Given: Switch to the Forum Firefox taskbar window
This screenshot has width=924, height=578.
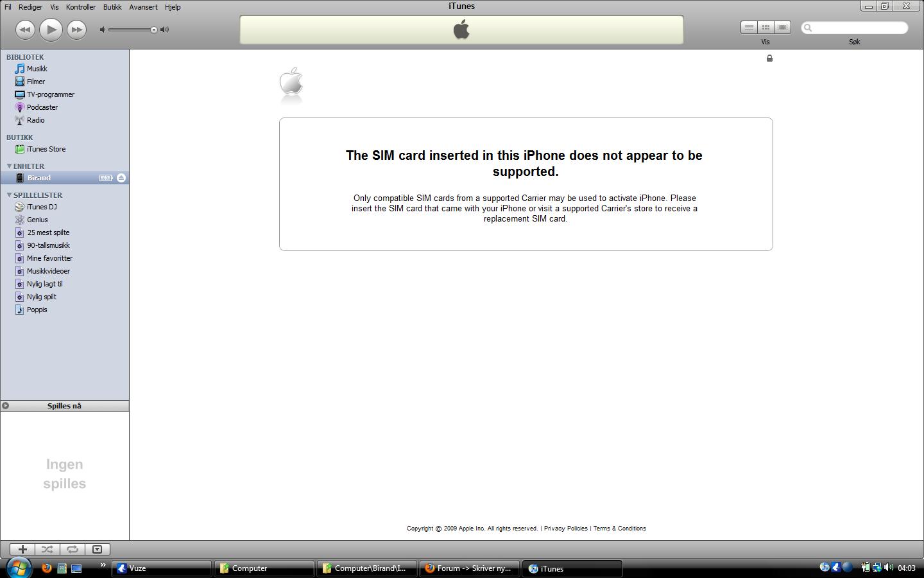Looking at the screenshot, I should pos(470,568).
